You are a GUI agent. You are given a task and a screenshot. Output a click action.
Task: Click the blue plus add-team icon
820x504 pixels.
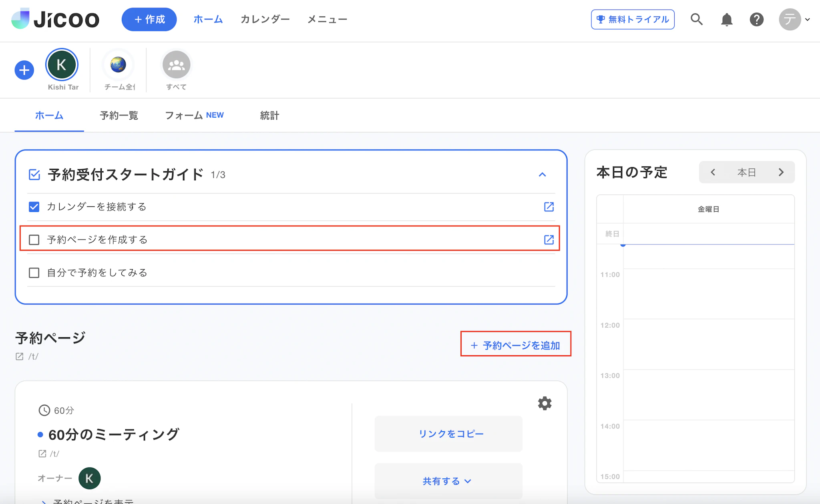pyautogui.click(x=24, y=70)
